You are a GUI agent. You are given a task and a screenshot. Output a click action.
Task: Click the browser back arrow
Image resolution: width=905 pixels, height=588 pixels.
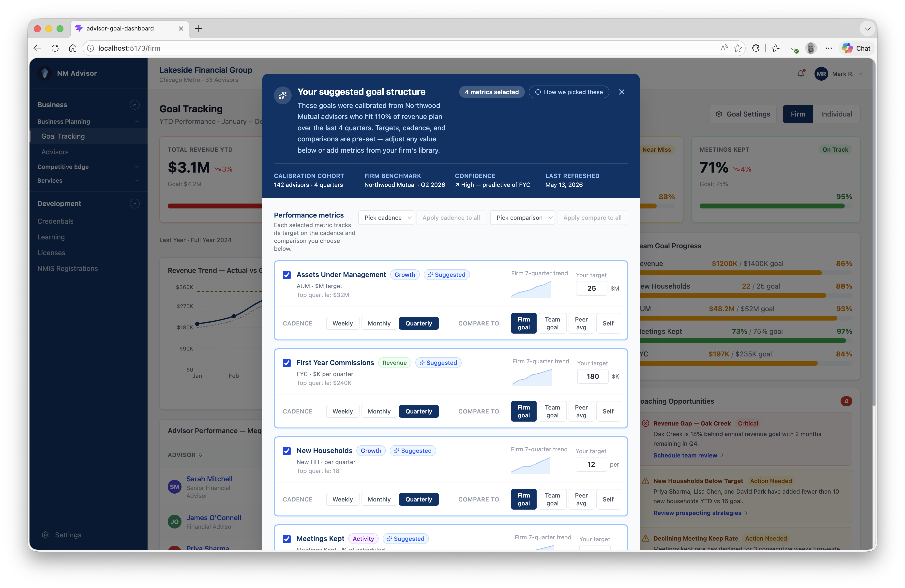click(x=37, y=48)
